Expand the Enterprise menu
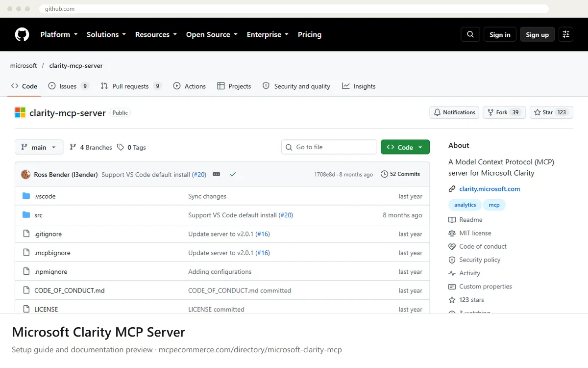 pyautogui.click(x=268, y=34)
